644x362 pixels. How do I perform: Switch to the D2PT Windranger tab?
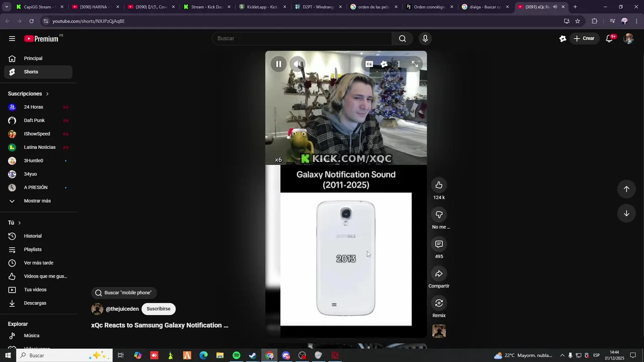click(317, 7)
